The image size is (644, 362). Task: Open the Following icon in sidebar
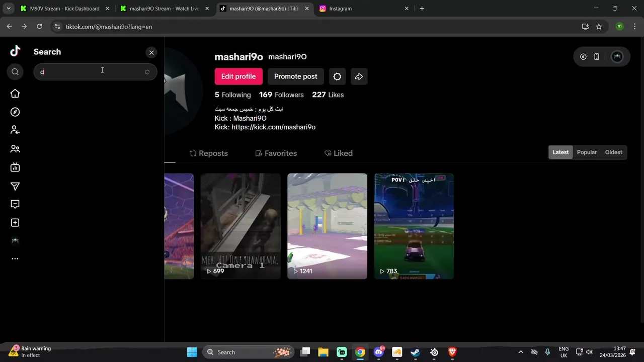click(x=15, y=130)
